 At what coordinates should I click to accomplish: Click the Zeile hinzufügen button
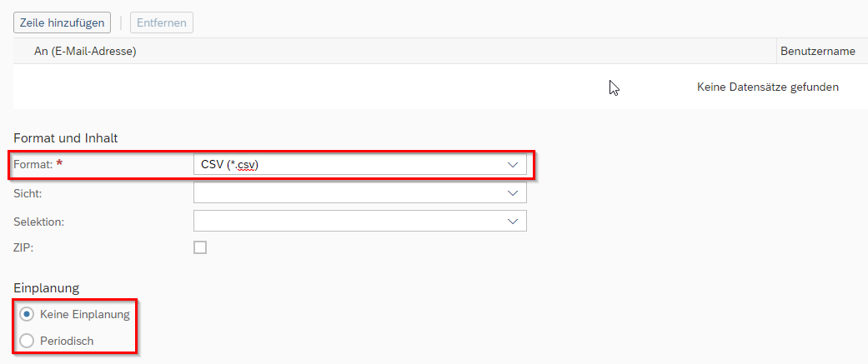[62, 23]
